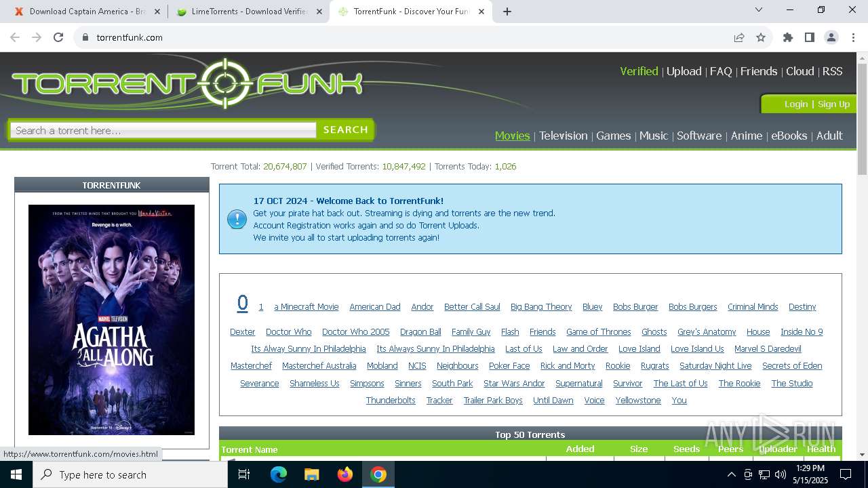Click the Agatha All Along poster
Viewport: 868px width, 488px height.
[111, 320]
